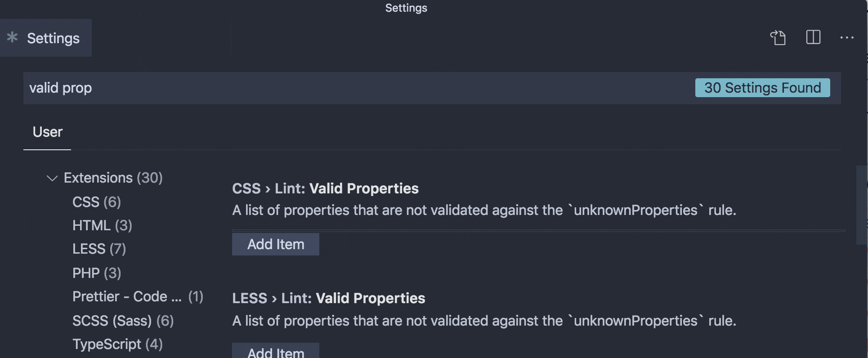Select PHP (3) from the sidebar

[96, 273]
